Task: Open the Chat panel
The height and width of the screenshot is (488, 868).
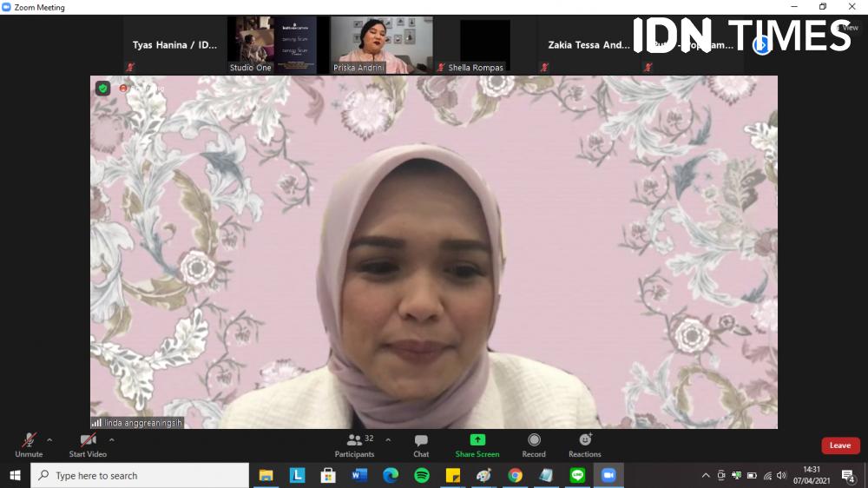Action: (421, 445)
